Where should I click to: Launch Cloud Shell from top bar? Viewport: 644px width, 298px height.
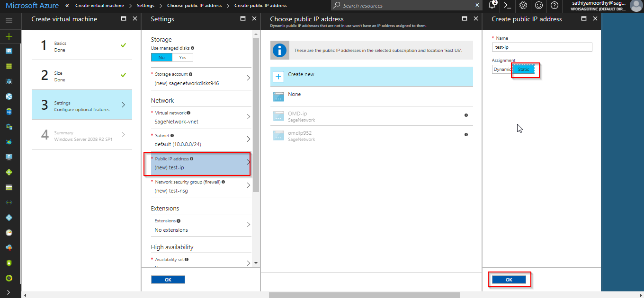click(x=508, y=6)
